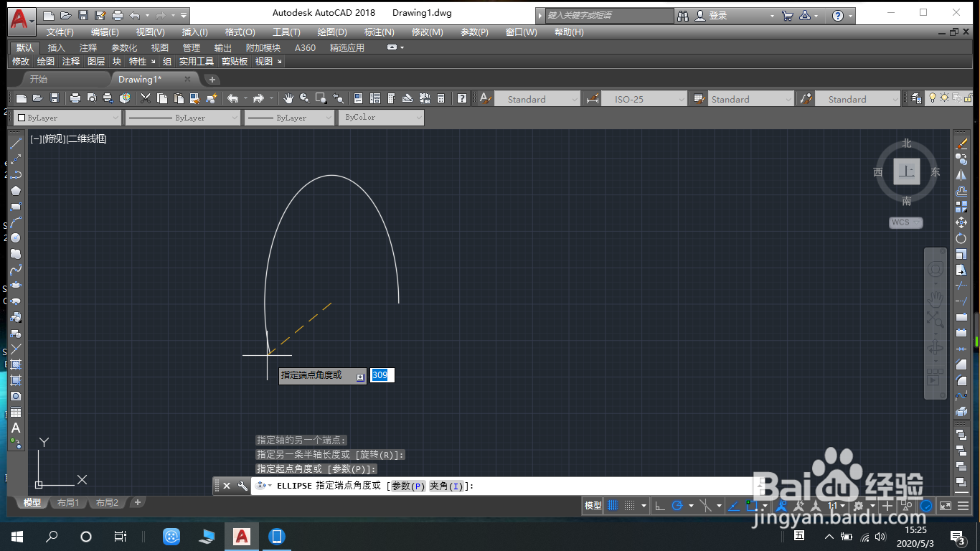Click the ViewCube 上 top face
This screenshot has width=980, height=551.
pyautogui.click(x=908, y=171)
